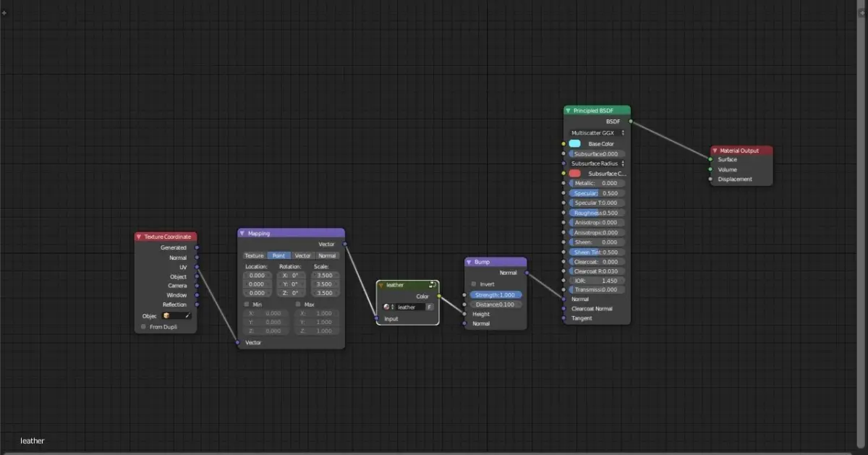Click the UV output socket
Viewport: 868px width, 455px height.
point(197,267)
